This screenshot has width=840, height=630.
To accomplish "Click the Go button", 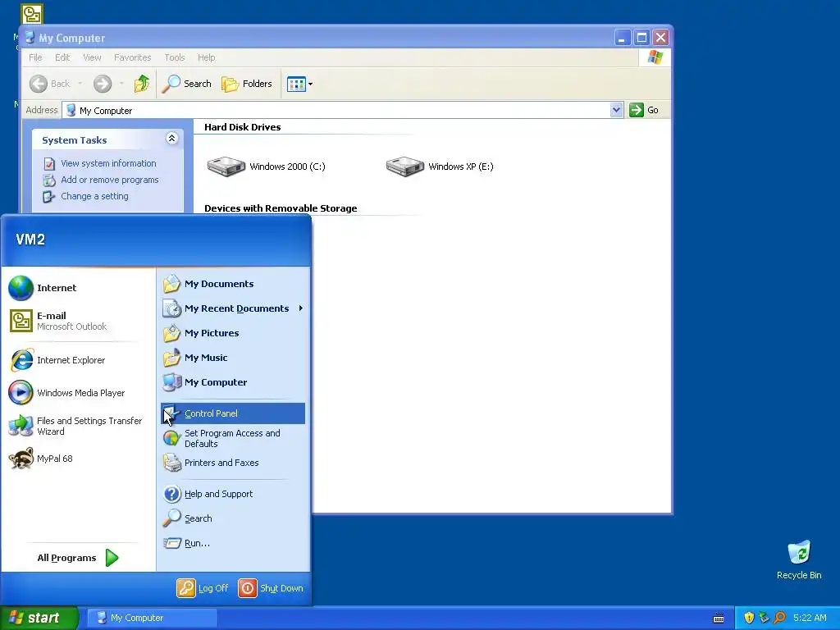I will tap(645, 110).
